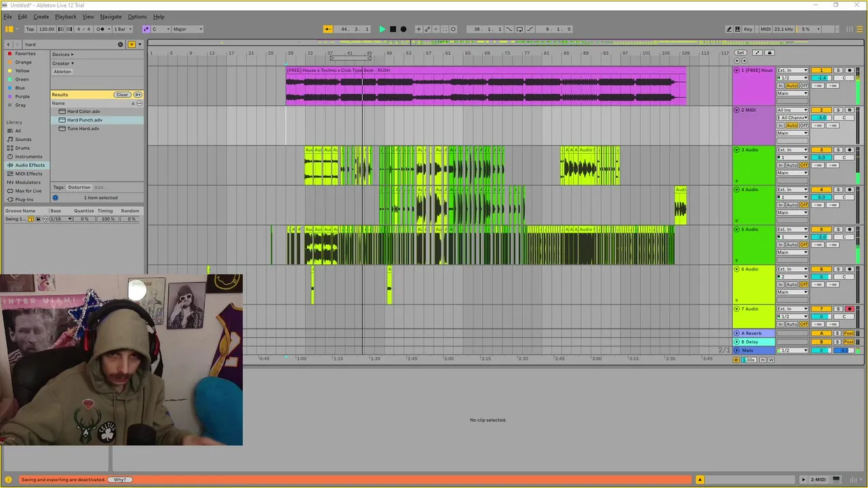Open Main track 1/2 output dropdown
The width and height of the screenshot is (868, 488).
[x=793, y=350]
